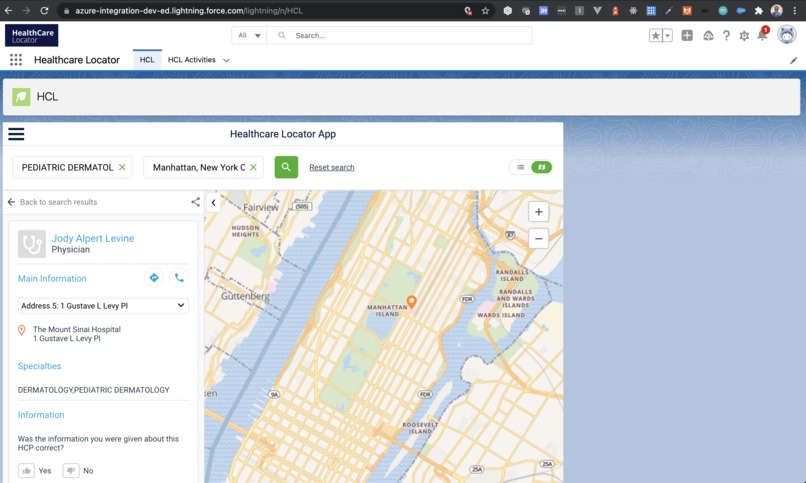Viewport: 806px width, 483px height.
Task: Open the Chrome three-dot menu
Action: (x=795, y=10)
